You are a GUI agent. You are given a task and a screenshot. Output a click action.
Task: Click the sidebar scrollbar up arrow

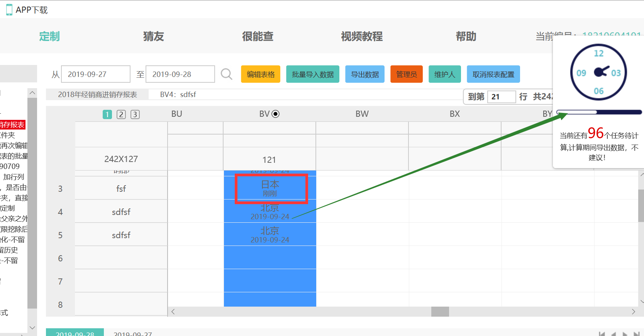pos(32,93)
